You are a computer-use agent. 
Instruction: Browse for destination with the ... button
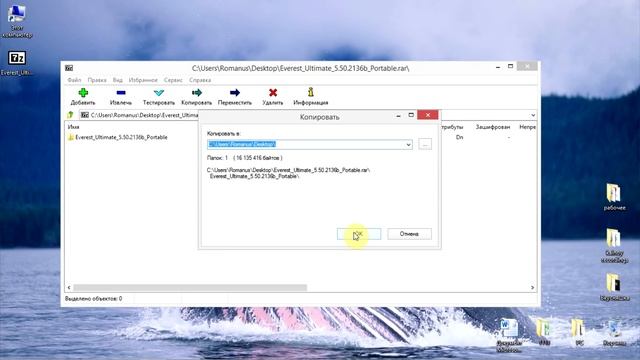point(425,144)
